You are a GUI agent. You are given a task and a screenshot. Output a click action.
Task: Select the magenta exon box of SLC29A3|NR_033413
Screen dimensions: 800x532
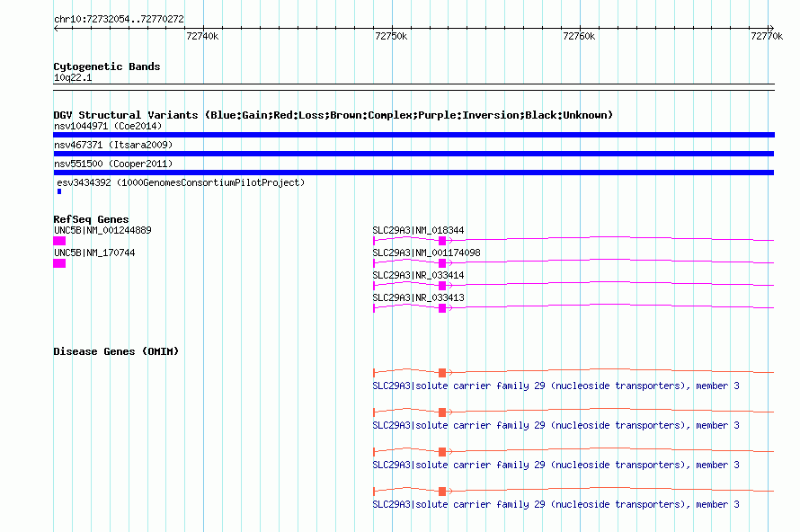click(x=442, y=308)
